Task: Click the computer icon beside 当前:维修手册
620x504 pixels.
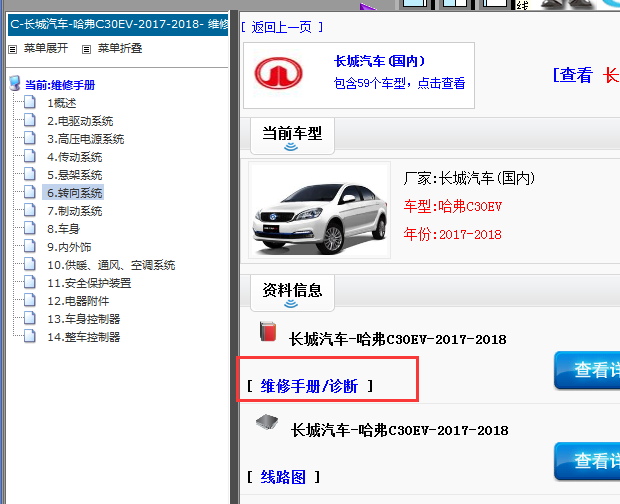Action: point(15,83)
